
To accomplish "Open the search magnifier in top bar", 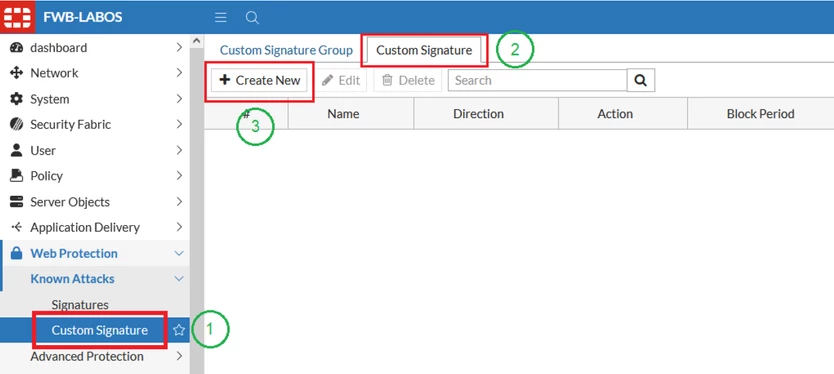I will 252,18.
